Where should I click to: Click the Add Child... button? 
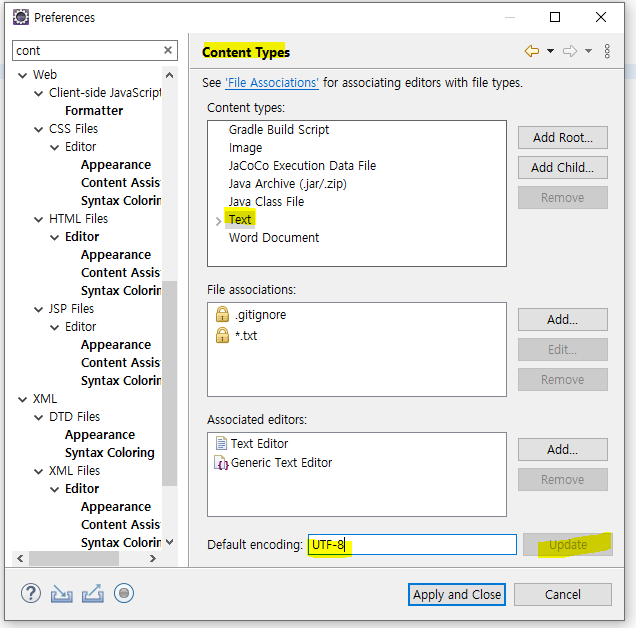click(x=563, y=168)
